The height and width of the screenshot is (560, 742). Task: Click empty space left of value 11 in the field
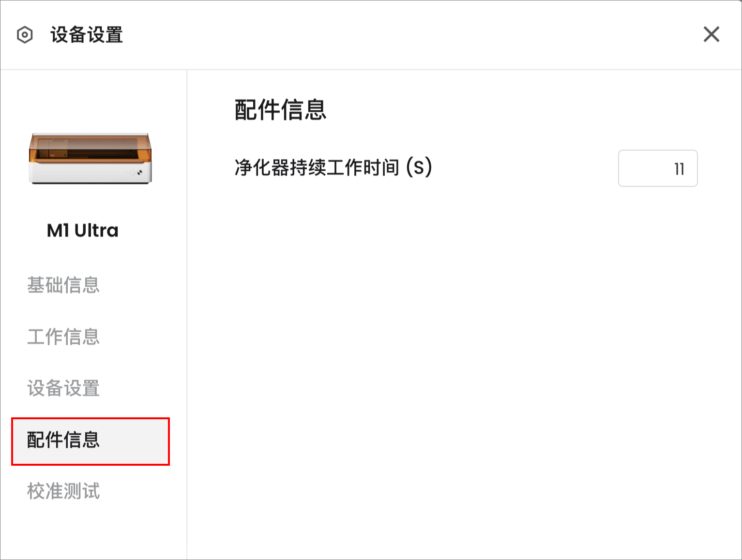[x=646, y=168]
